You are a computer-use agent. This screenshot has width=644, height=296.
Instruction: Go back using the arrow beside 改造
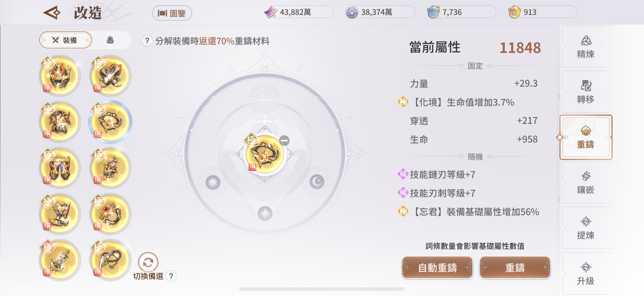click(52, 13)
